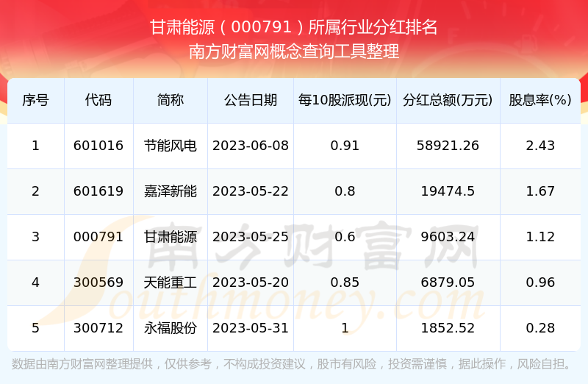Click the 序号 column header

[x=35, y=100]
